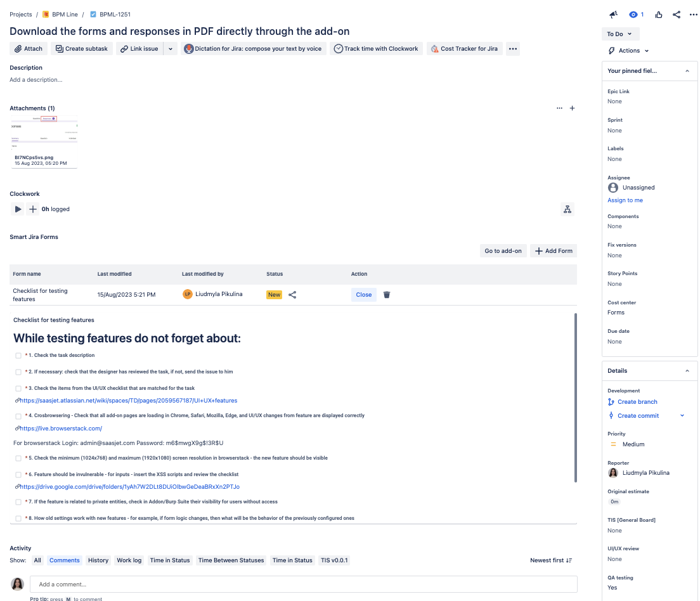The image size is (700, 601).
Task: Check item 7 private entities visibility
Action: click(x=18, y=502)
